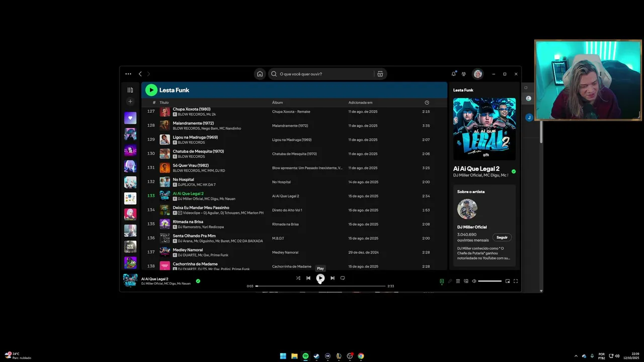Open album link 'Direto do Alto Vol 1'
The image size is (644, 362).
point(287,210)
